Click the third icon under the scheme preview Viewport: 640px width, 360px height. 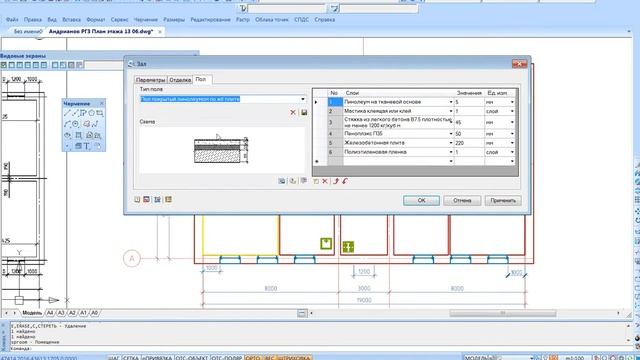click(303, 181)
